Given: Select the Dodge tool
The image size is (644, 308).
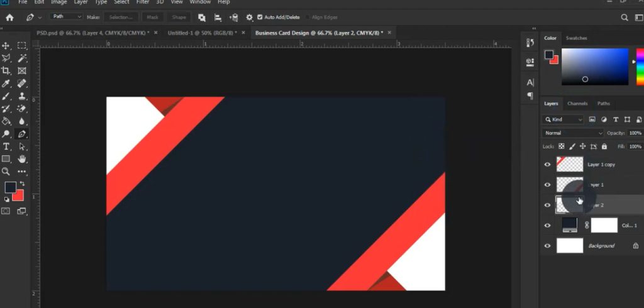Looking at the screenshot, I should click(6, 134).
